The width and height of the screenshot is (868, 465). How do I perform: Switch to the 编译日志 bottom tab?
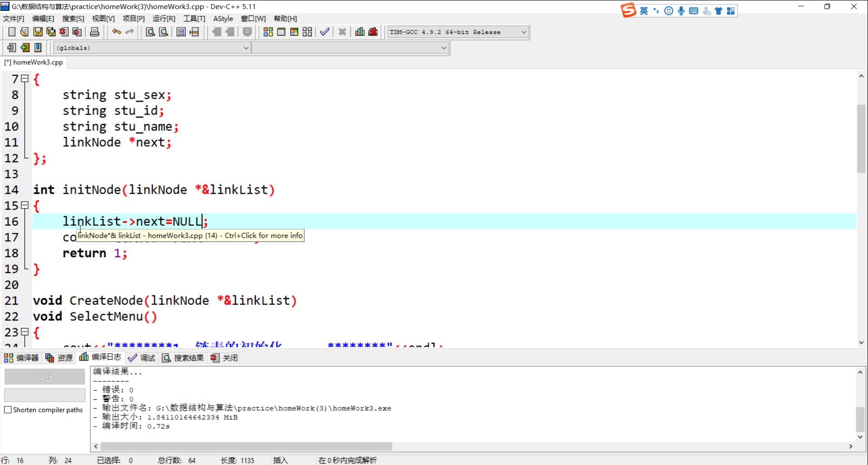(x=100, y=357)
